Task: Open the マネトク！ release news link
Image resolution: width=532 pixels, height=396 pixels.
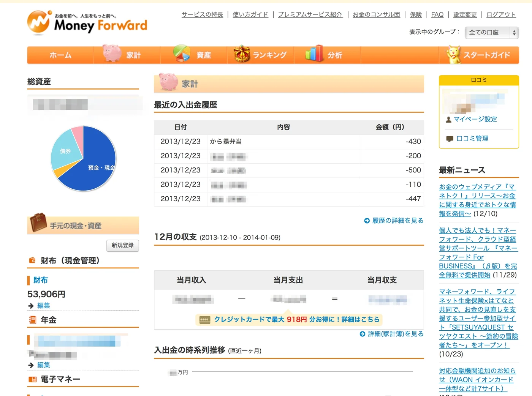Action: coord(477,200)
